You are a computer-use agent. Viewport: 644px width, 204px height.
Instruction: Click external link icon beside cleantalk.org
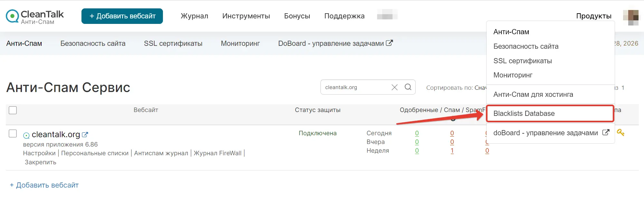[x=85, y=135]
